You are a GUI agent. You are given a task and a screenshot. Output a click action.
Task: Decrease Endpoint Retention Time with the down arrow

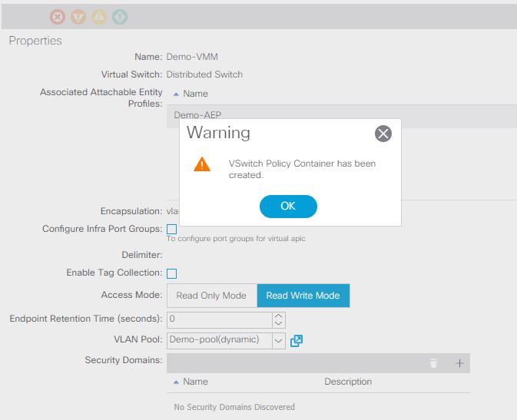279,324
